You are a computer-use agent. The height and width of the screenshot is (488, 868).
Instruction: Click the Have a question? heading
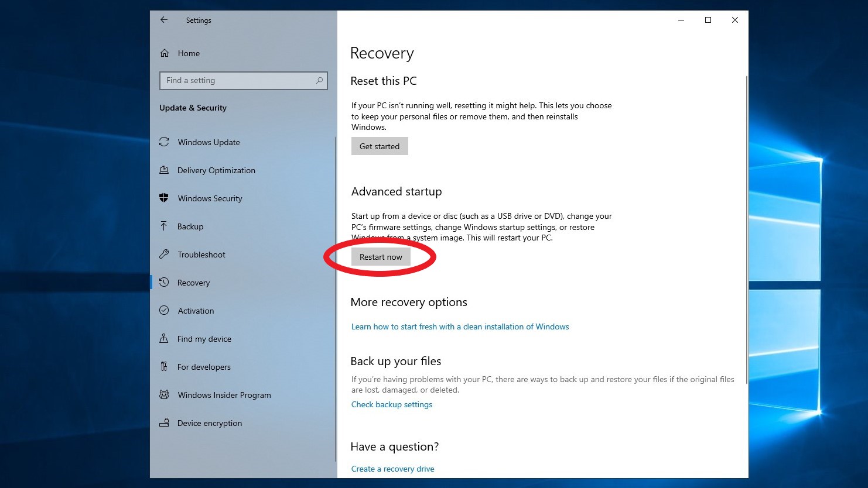point(395,446)
